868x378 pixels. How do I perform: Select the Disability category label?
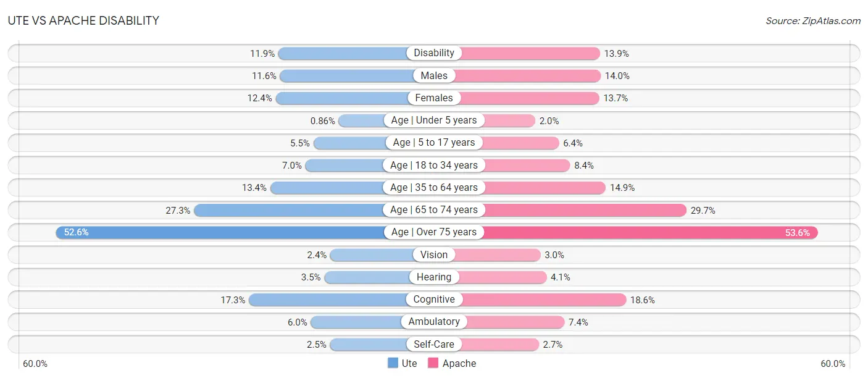click(x=434, y=53)
